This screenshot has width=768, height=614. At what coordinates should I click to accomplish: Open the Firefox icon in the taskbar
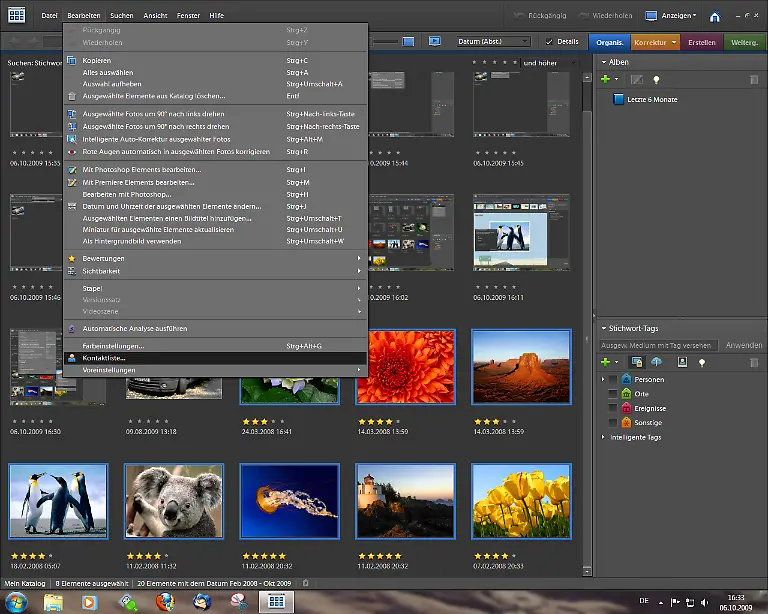pos(164,602)
